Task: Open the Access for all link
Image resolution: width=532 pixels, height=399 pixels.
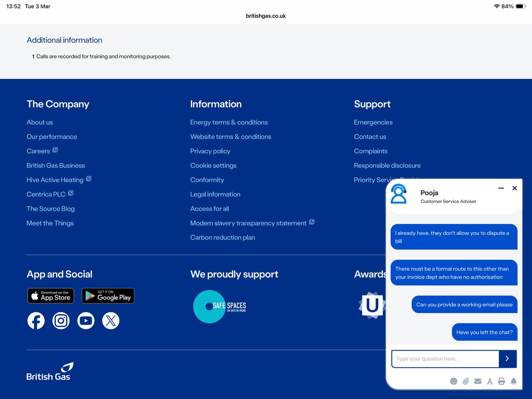Action: click(x=210, y=209)
